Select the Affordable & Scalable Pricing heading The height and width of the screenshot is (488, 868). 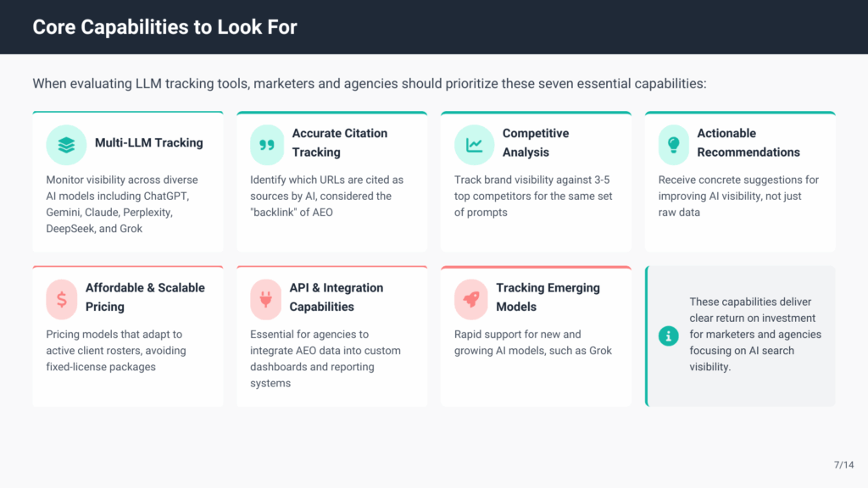pyautogui.click(x=144, y=297)
